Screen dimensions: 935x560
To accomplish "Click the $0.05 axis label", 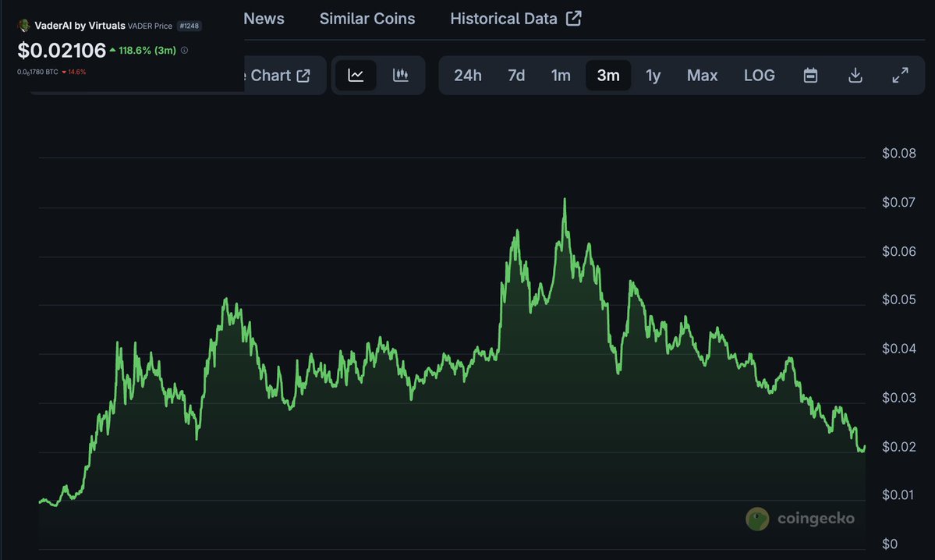I will pos(898,299).
